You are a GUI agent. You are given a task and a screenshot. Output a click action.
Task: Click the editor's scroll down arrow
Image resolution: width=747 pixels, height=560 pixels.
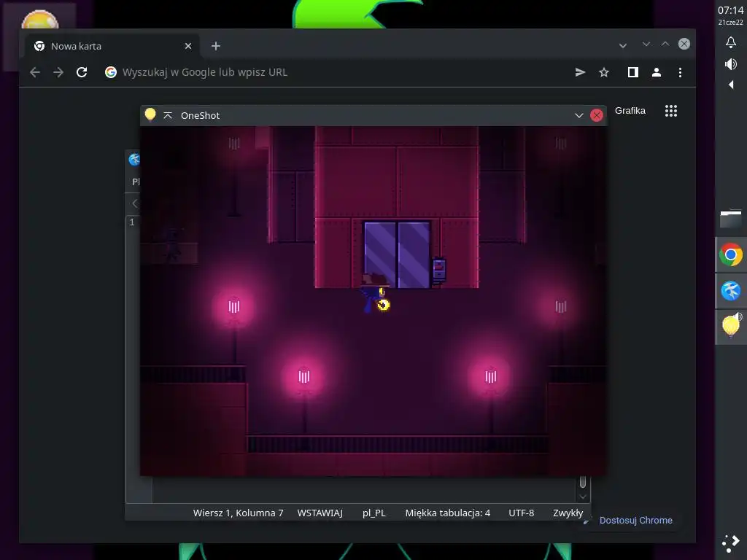pyautogui.click(x=583, y=497)
